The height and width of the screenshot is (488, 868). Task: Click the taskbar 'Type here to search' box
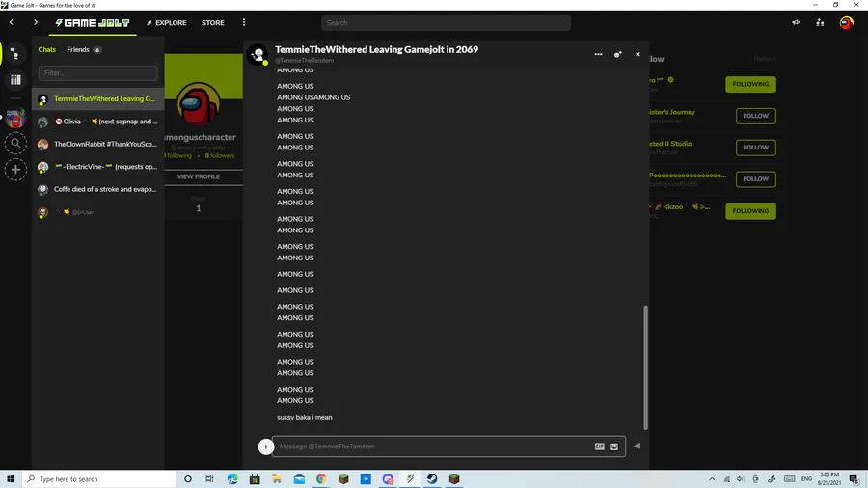pos(99,479)
